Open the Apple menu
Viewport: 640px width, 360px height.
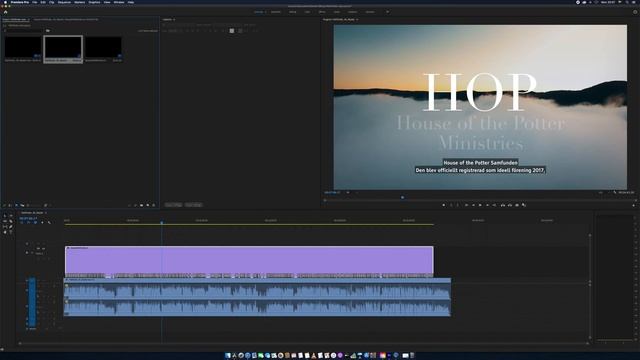click(x=5, y=2)
